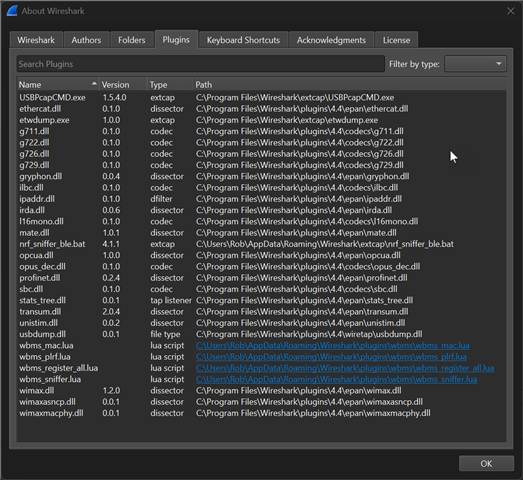Click version 0.2.4 of profinet.dll

click(x=111, y=278)
